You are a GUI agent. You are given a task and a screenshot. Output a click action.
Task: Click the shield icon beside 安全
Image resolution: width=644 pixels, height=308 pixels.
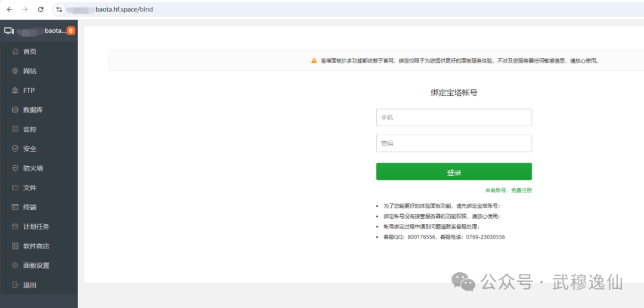(x=15, y=149)
